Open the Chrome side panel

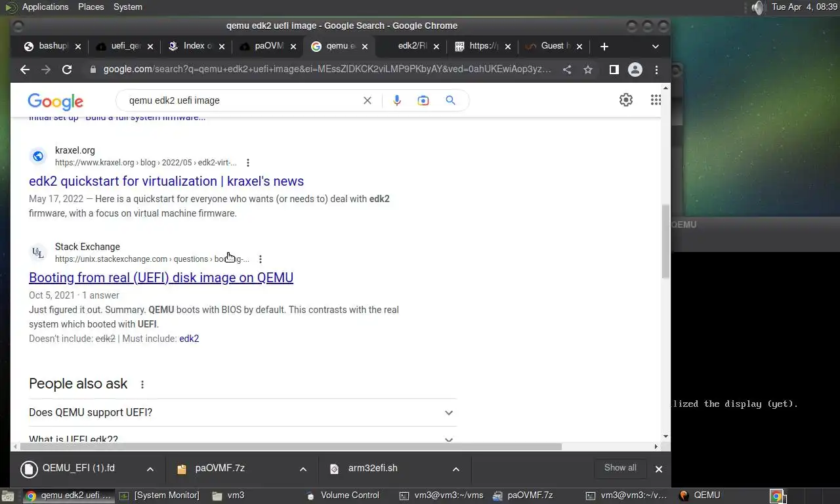pos(614,70)
